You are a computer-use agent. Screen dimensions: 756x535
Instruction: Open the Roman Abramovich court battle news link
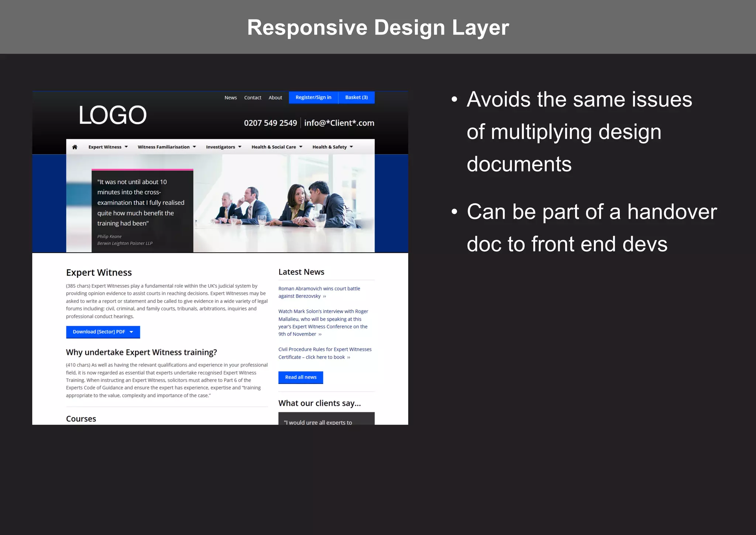click(x=319, y=292)
